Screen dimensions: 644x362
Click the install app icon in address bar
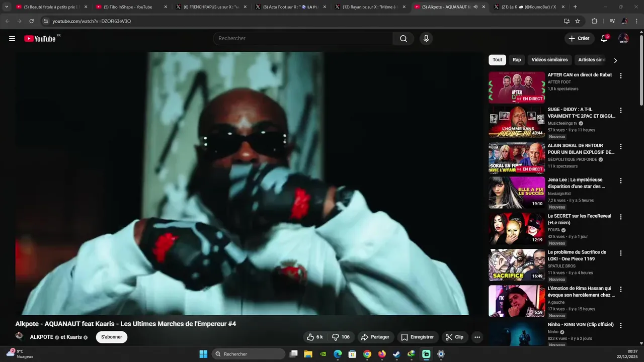click(567, 21)
